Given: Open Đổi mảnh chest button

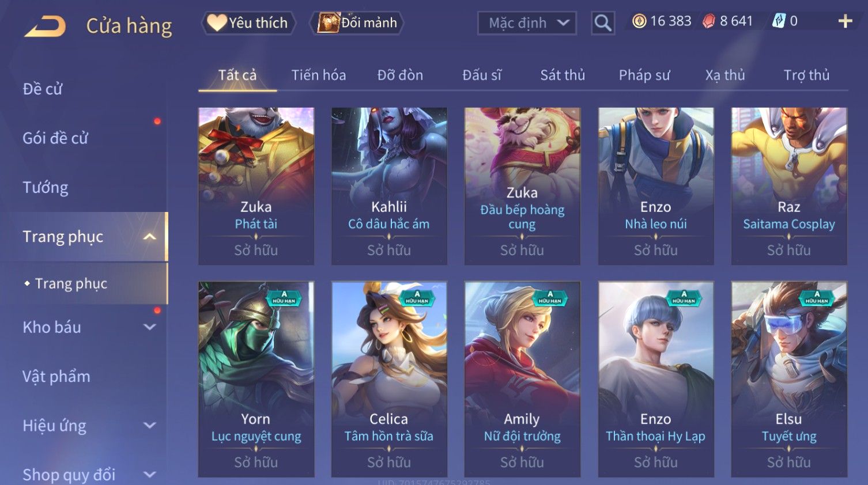Looking at the screenshot, I should pyautogui.click(x=357, y=23).
